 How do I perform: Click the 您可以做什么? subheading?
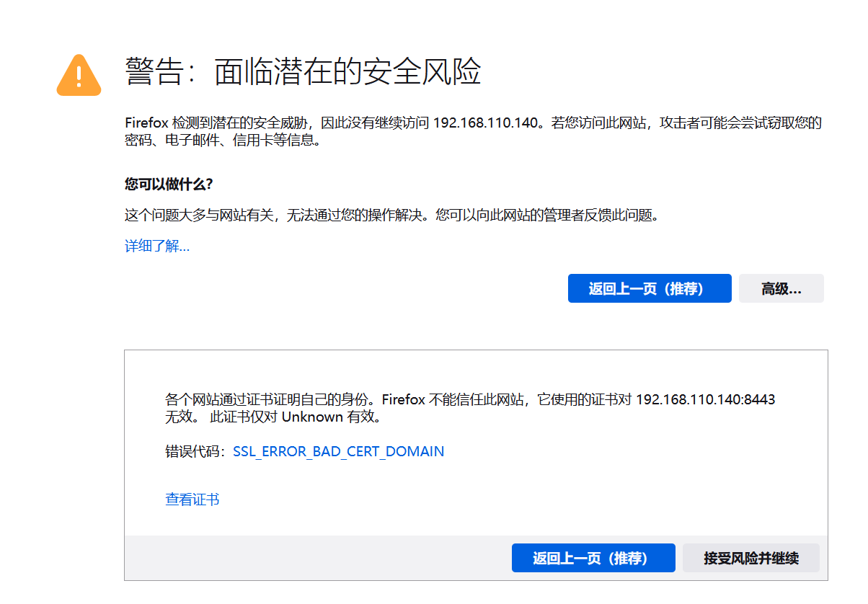click(169, 184)
